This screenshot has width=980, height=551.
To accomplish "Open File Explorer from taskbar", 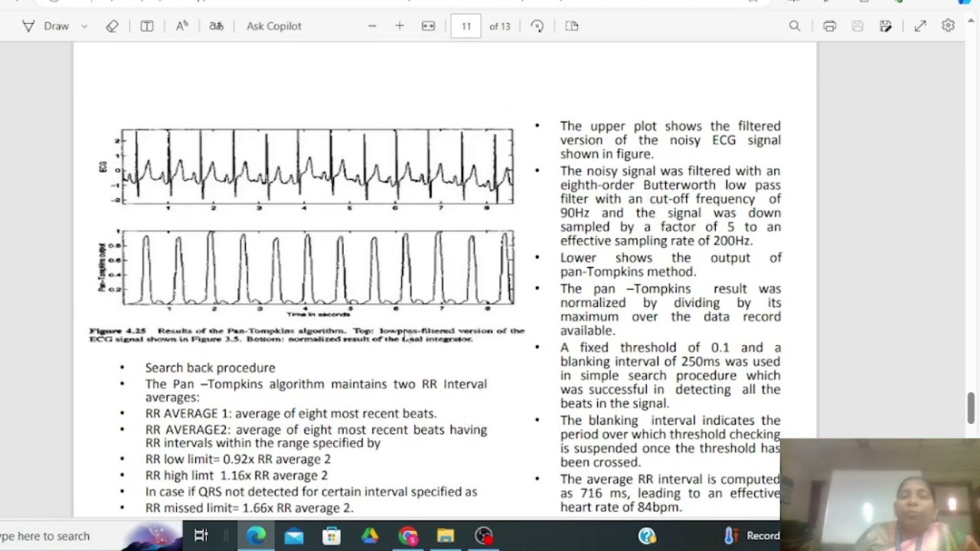I will 446,536.
